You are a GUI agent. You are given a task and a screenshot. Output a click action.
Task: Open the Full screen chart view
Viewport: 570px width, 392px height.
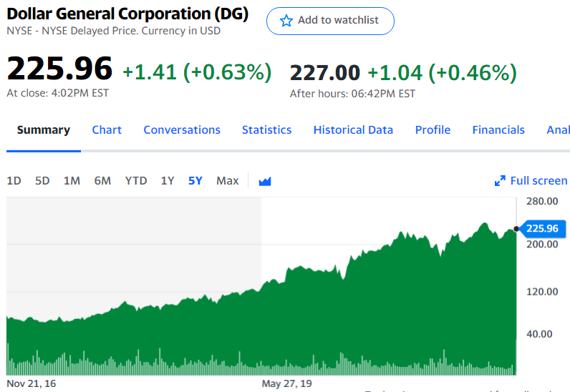[531, 180]
